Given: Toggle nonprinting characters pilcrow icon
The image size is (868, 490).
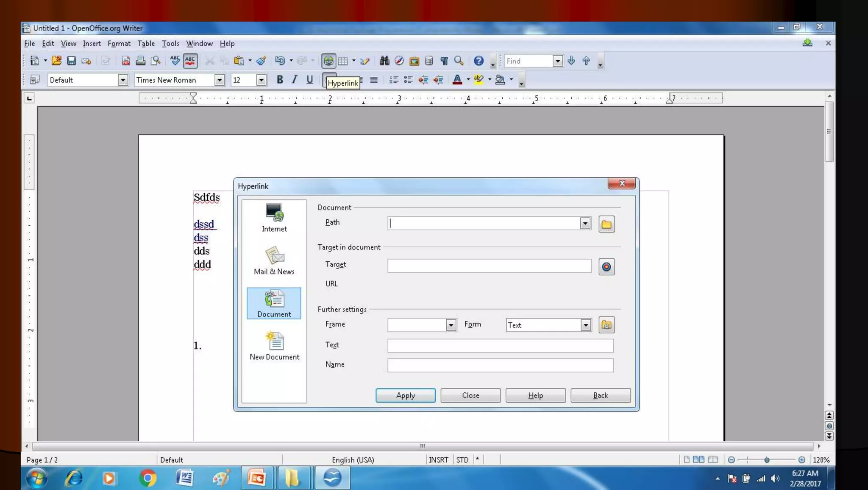Looking at the screenshot, I should (444, 61).
